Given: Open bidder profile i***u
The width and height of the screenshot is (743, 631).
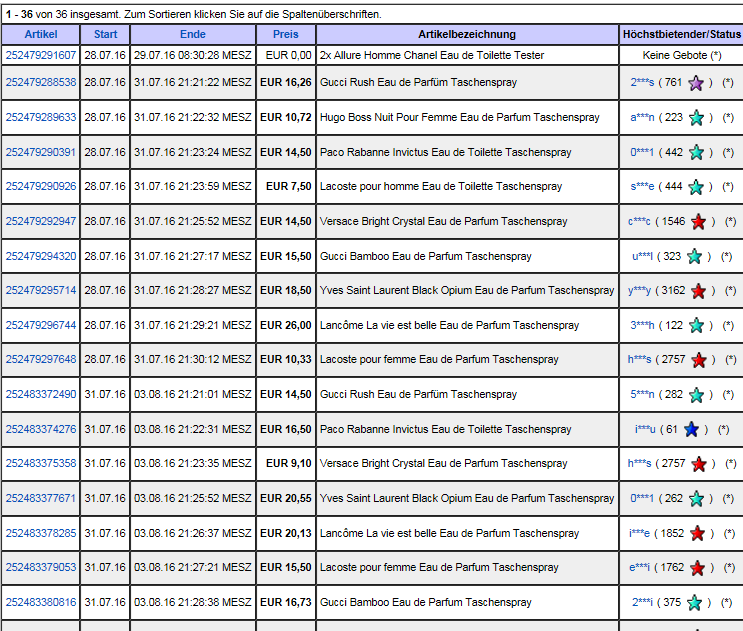Looking at the screenshot, I should 645,429.
